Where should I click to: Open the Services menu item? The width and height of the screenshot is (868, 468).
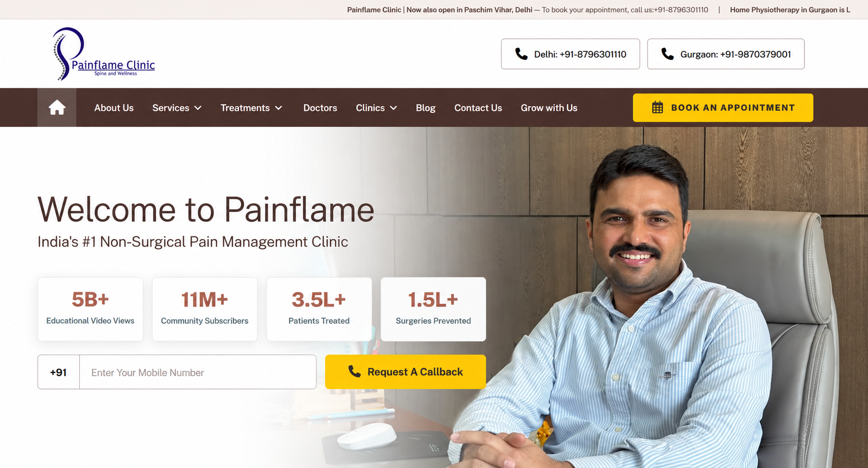(171, 108)
